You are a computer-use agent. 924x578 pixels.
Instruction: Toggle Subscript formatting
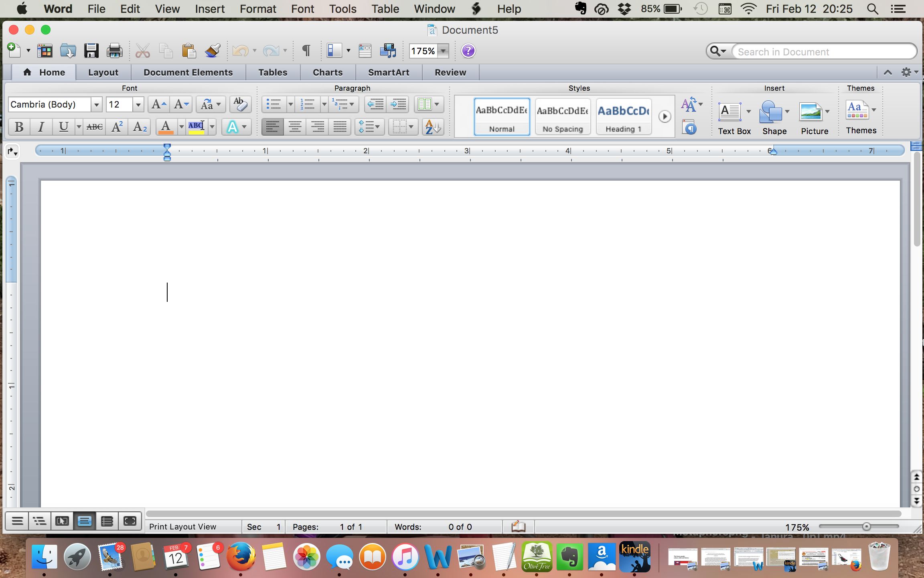[140, 127]
